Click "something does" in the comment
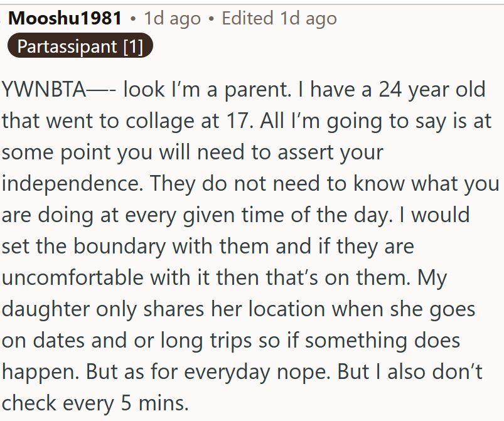The image size is (504, 421). pyautogui.click(x=382, y=341)
